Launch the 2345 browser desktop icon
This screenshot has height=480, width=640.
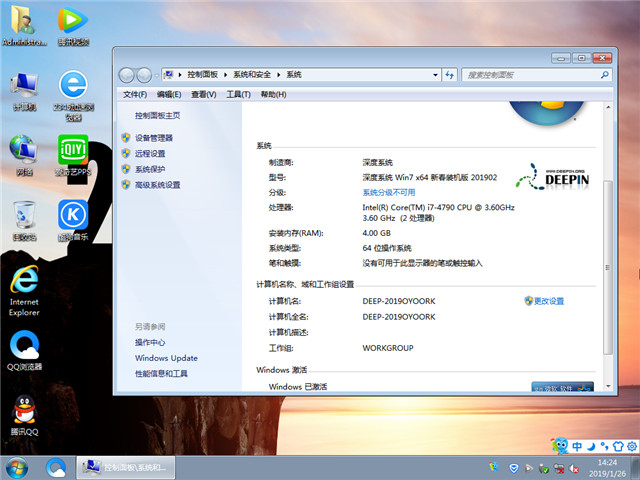(x=73, y=96)
